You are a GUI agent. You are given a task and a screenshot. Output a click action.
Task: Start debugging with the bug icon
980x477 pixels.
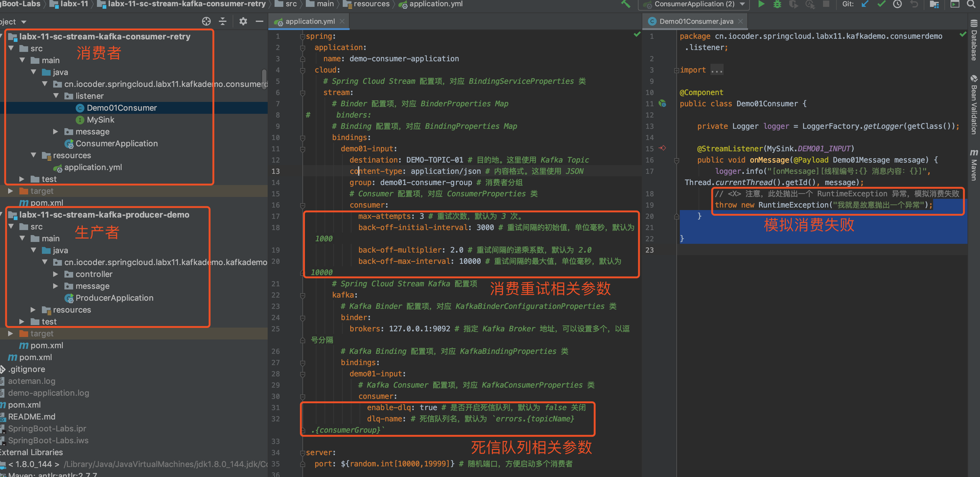[x=777, y=4]
